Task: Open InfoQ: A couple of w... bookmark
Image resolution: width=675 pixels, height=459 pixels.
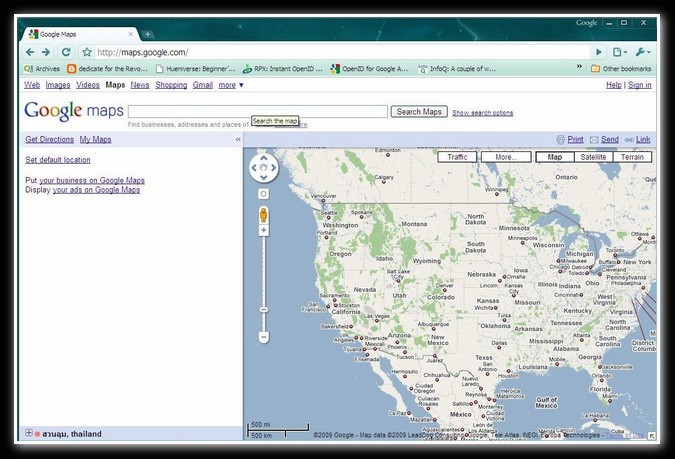Action: [x=457, y=68]
